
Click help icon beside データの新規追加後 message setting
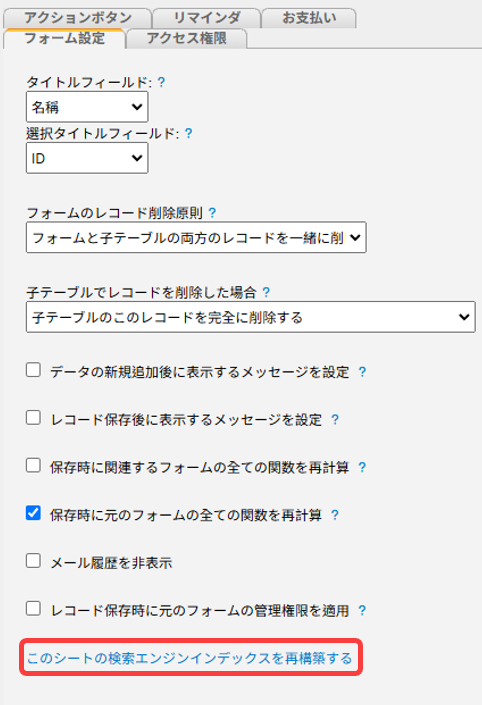[362, 372]
